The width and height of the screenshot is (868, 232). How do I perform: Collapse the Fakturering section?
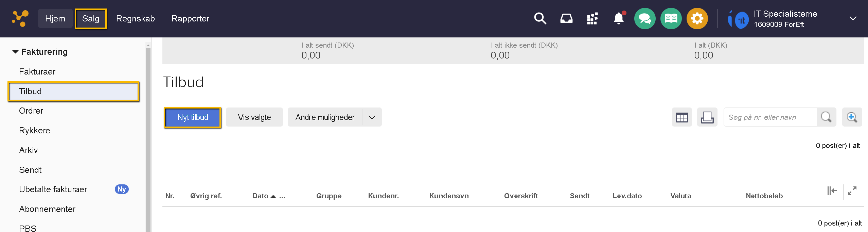pyautogui.click(x=15, y=52)
